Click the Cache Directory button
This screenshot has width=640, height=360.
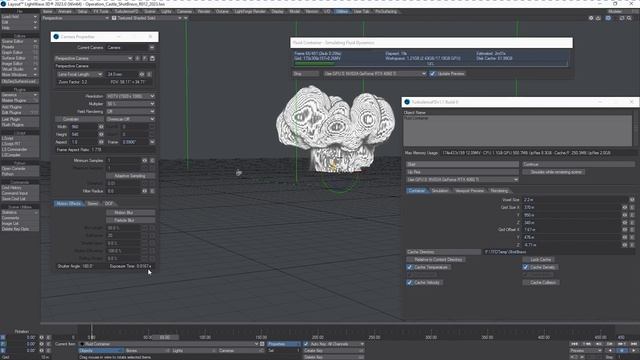444,252
